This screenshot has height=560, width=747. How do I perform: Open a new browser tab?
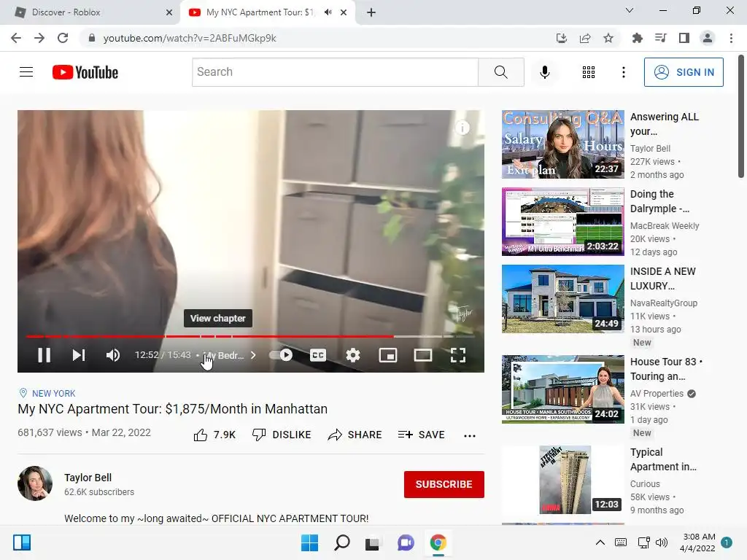coord(371,12)
